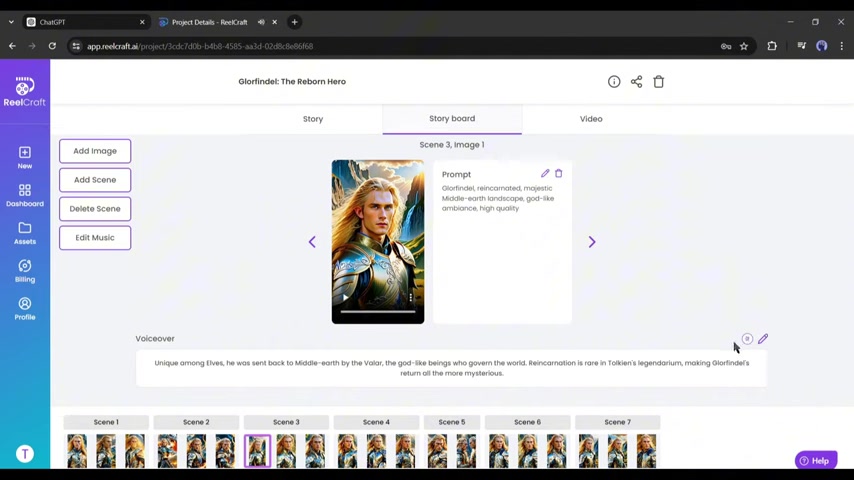This screenshot has height=480, width=854.
Task: Select the Scene 7 header
Action: [x=617, y=422]
